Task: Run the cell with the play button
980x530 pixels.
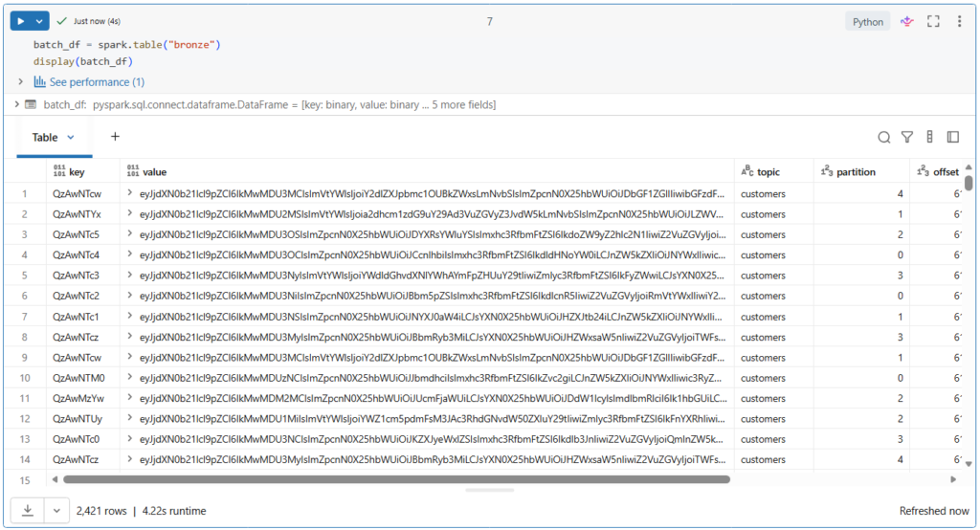Action: tap(21, 21)
